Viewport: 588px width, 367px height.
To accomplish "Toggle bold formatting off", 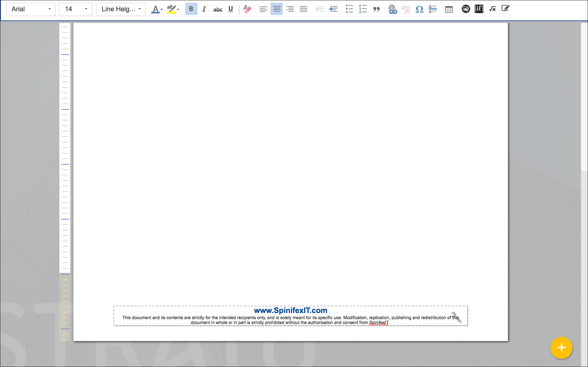I will [191, 9].
